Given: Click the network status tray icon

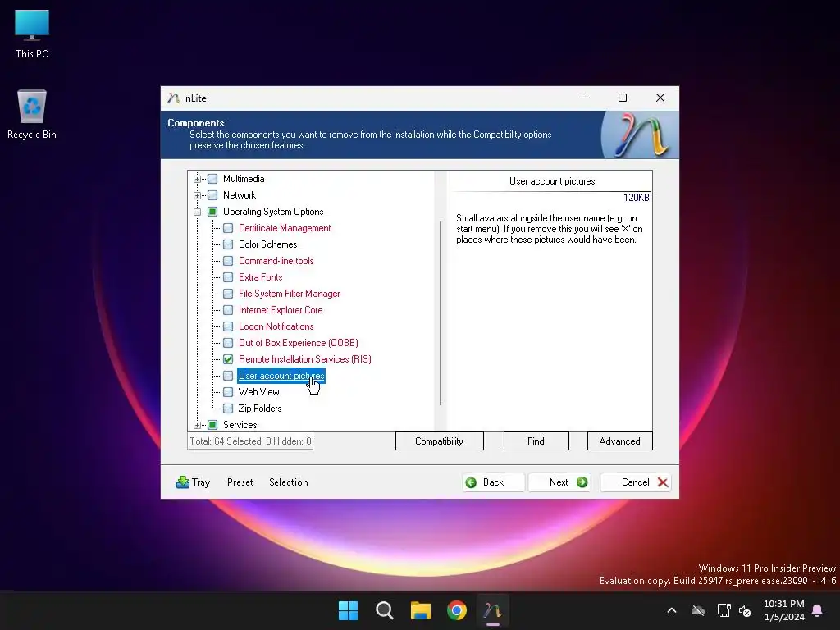Looking at the screenshot, I should (724, 610).
